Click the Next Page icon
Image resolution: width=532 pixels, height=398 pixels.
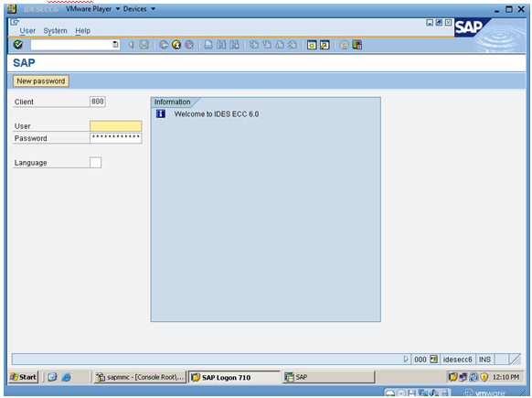click(280, 45)
